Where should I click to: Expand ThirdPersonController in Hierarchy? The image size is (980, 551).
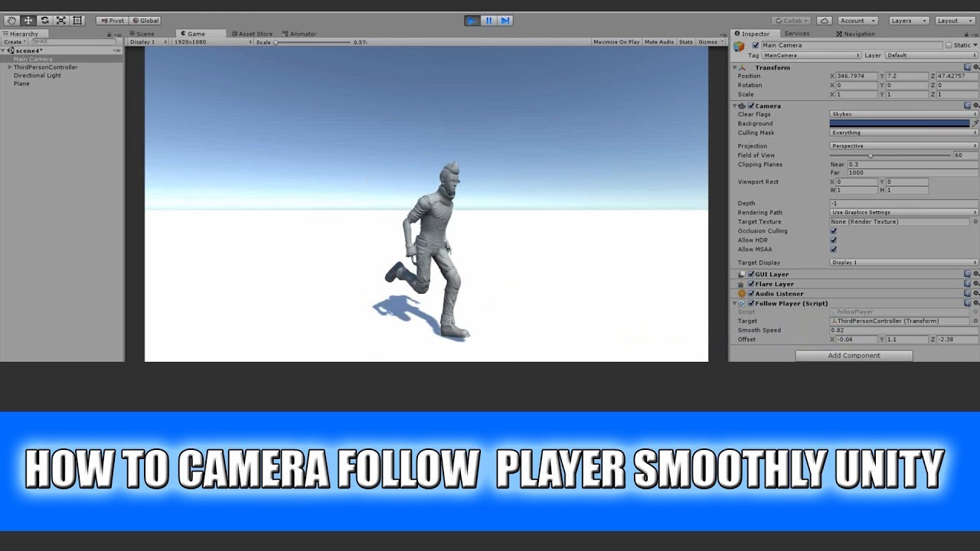[10, 67]
